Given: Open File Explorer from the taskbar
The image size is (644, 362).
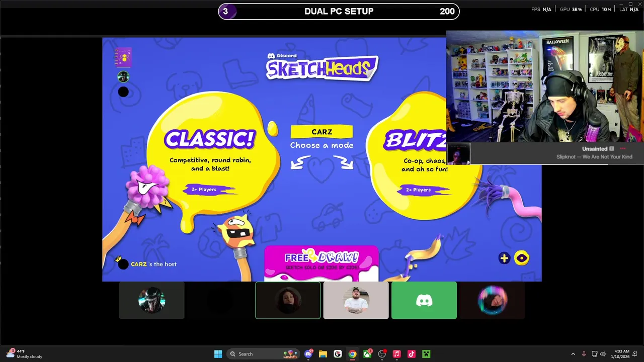Looking at the screenshot, I should coord(323,354).
